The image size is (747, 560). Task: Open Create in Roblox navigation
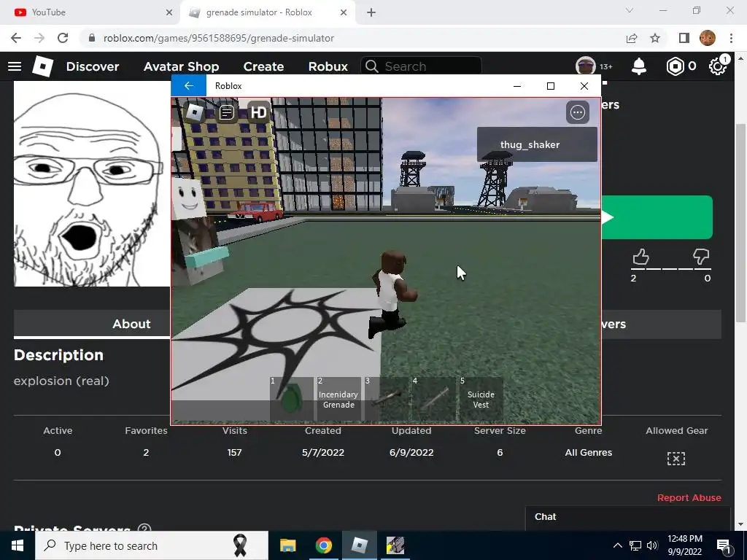[x=263, y=66]
